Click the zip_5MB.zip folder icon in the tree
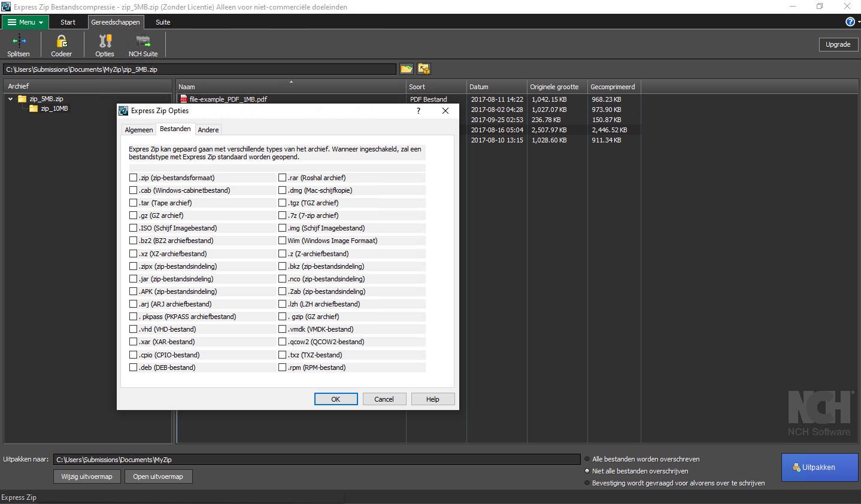861x504 pixels. pos(22,99)
